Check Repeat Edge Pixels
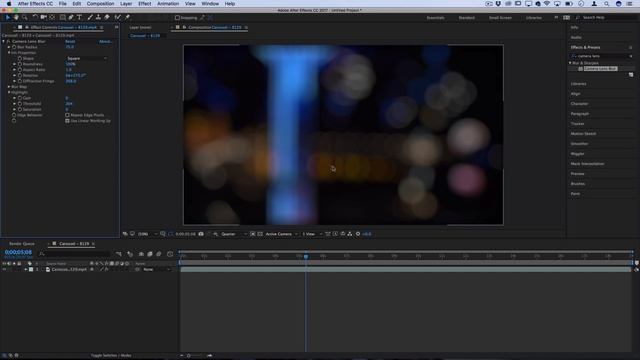 (x=67, y=115)
